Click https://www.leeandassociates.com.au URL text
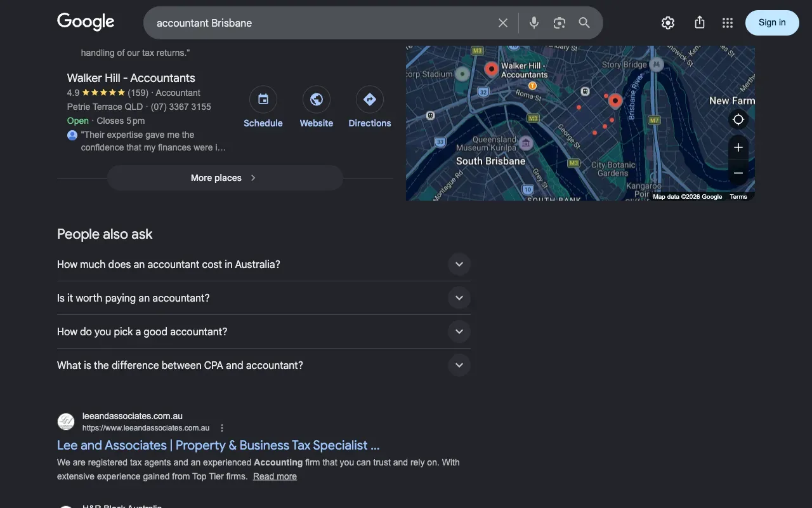The image size is (812, 508). click(x=146, y=428)
